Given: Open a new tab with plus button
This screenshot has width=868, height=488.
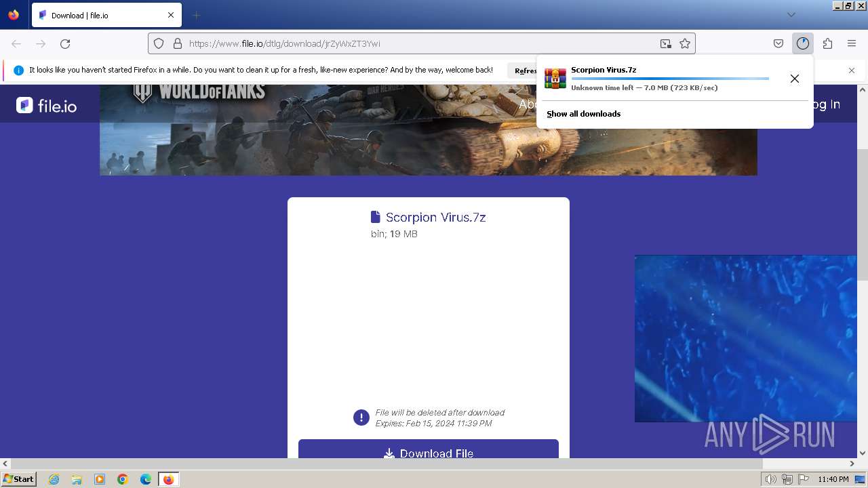Looking at the screenshot, I should pyautogui.click(x=196, y=15).
